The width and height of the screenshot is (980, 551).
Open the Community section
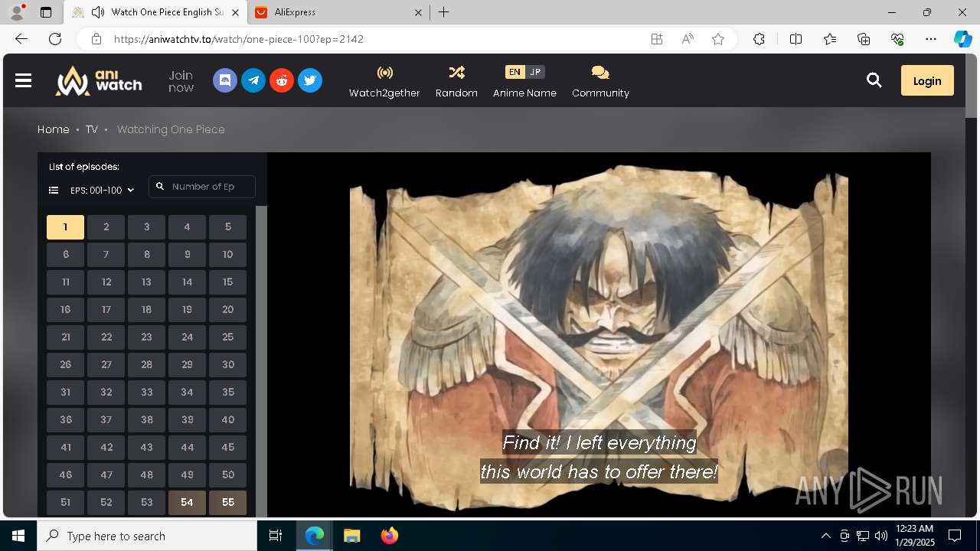[x=600, y=81]
